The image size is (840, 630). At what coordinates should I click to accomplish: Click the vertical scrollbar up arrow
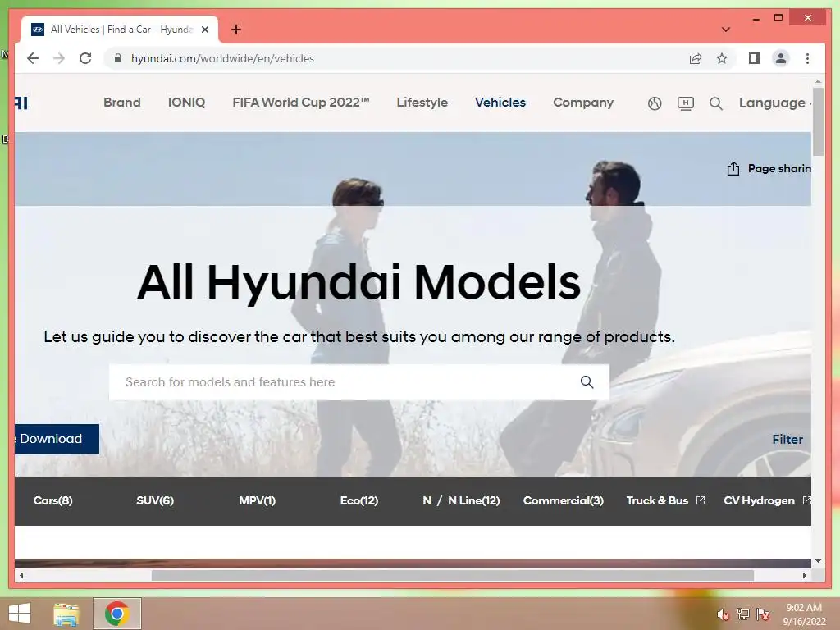(x=818, y=82)
